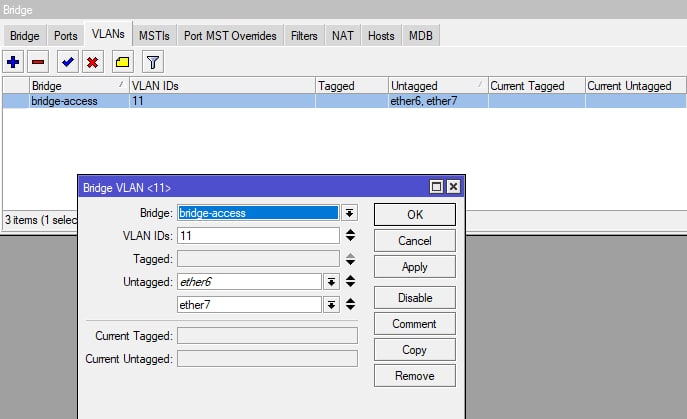The height and width of the screenshot is (419, 687).
Task: Click the Remove button
Action: 415,376
